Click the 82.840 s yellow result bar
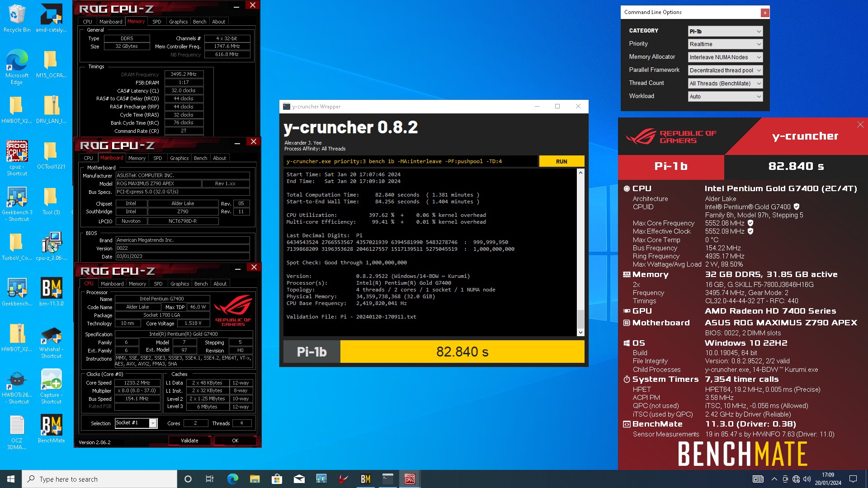Screen dimensions: 868x488 462,352
